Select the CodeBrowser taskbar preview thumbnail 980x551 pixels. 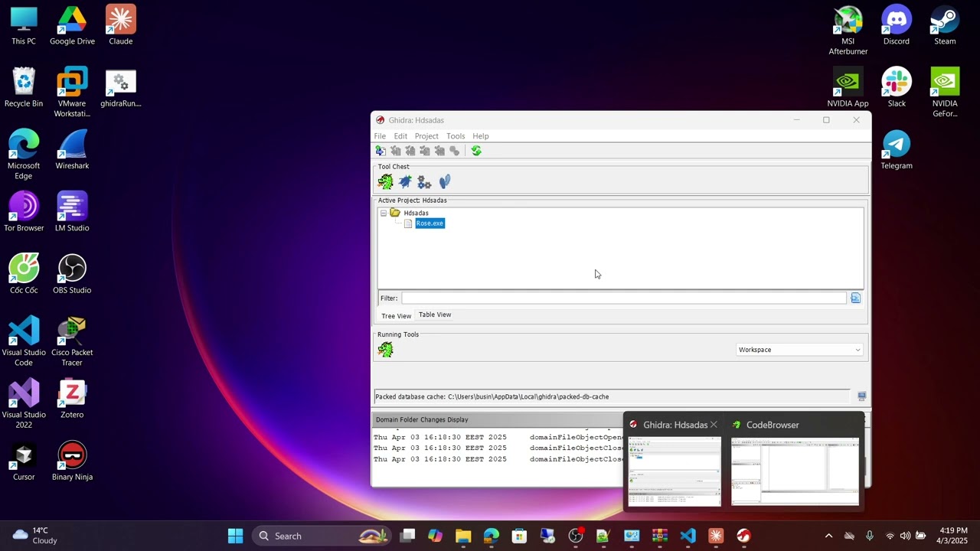795,472
